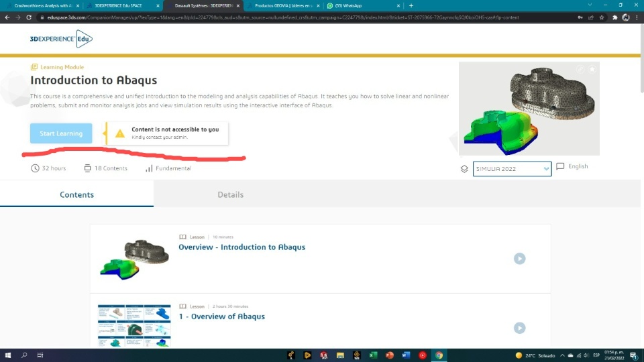The height and width of the screenshot is (362, 644).
Task: Click the share page icon in address bar
Action: point(591,17)
